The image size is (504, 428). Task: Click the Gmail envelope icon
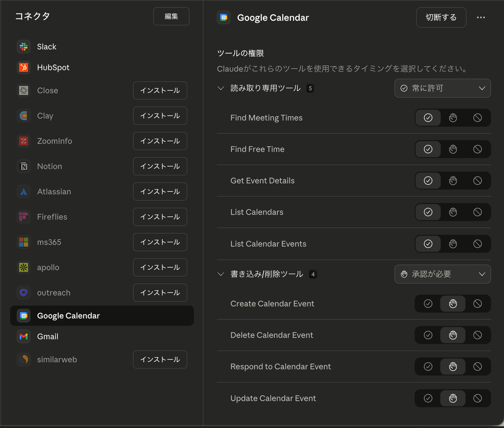(24, 336)
